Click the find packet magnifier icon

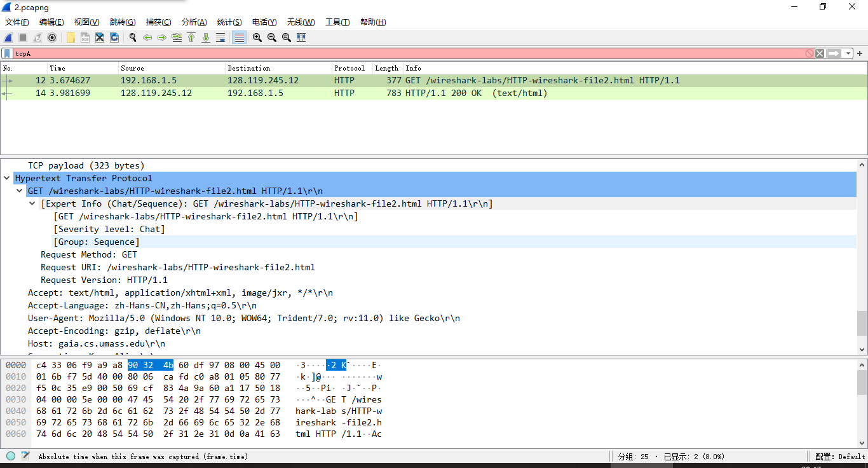coord(133,38)
